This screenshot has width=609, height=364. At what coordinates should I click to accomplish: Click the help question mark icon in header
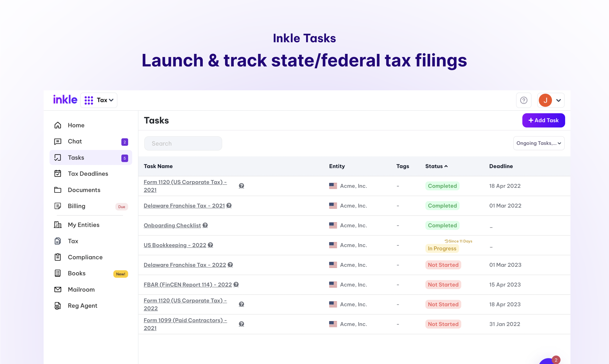click(x=524, y=100)
